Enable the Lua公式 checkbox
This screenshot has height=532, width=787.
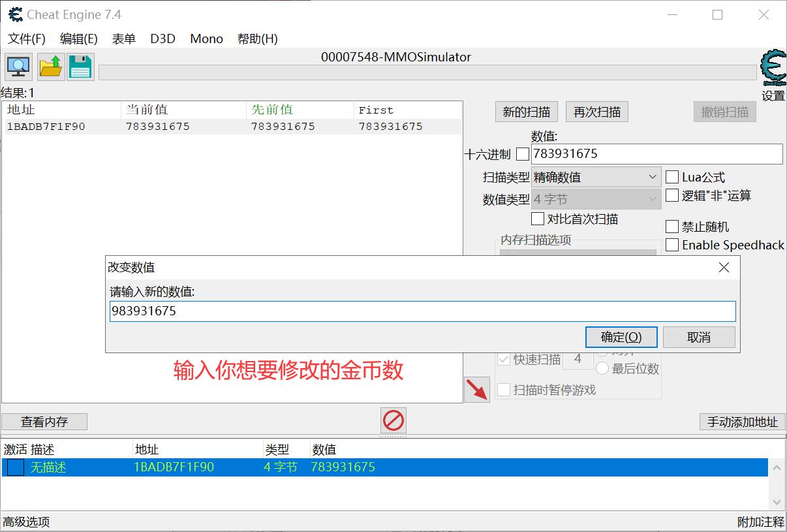click(672, 177)
